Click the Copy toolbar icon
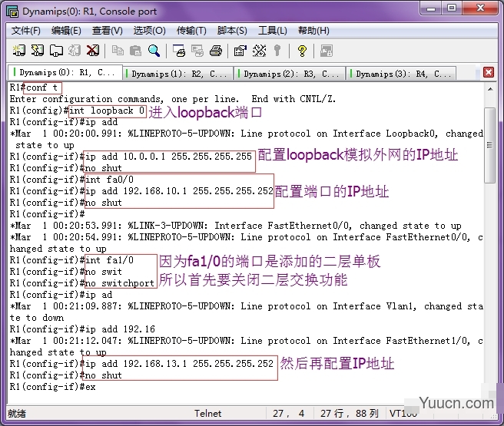Viewport: 504px width, 426px height. [118, 51]
